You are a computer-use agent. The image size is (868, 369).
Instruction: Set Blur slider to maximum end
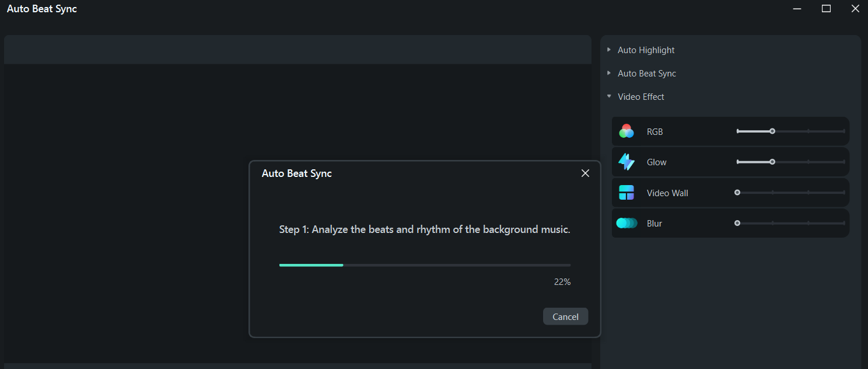click(x=844, y=223)
